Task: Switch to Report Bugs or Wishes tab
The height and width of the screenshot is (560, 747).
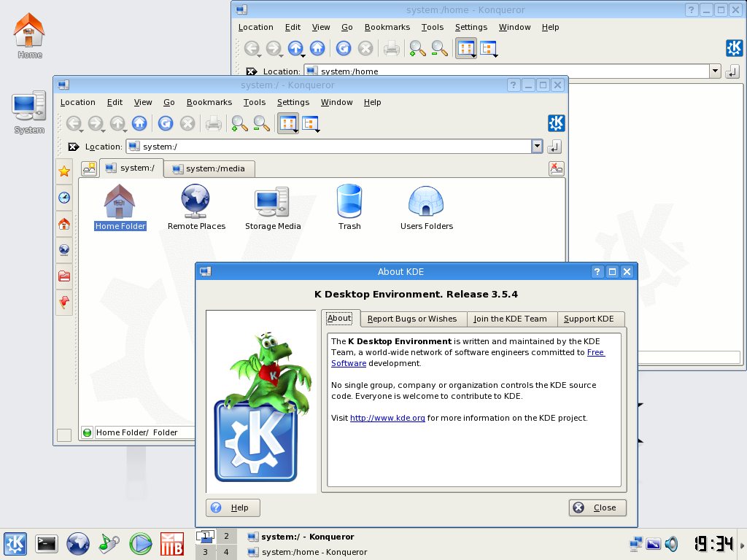Action: [412, 319]
